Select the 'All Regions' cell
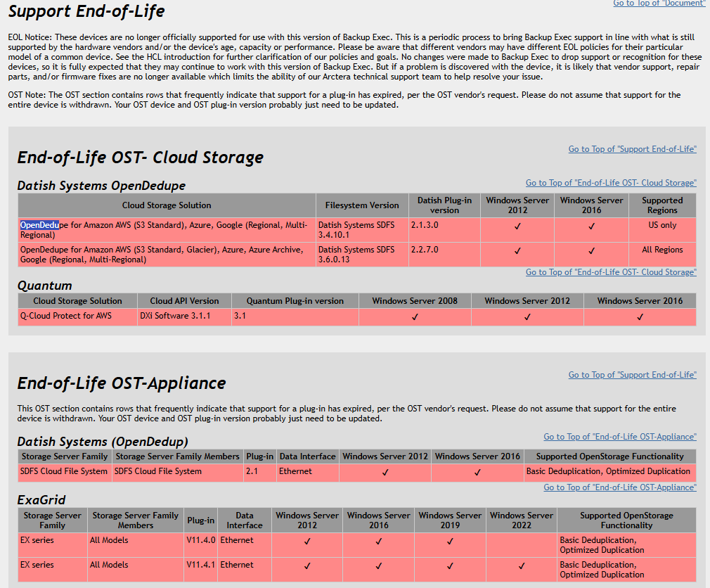Image resolution: width=710 pixels, height=588 pixels. pos(662,250)
